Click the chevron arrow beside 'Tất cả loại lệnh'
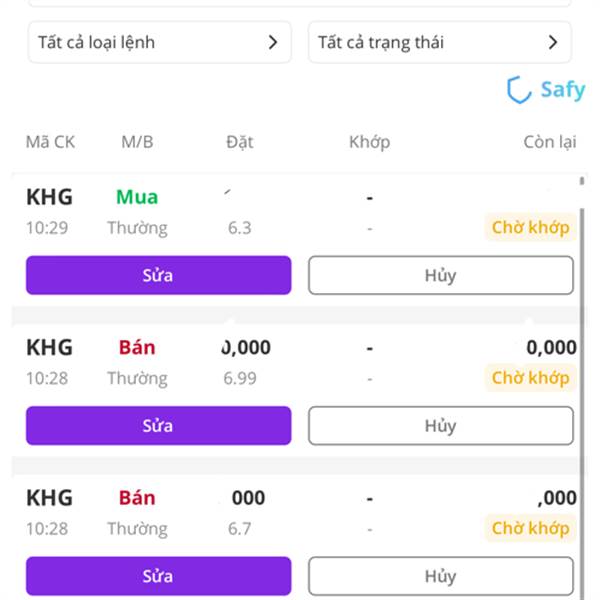600x600 pixels. coord(272,42)
